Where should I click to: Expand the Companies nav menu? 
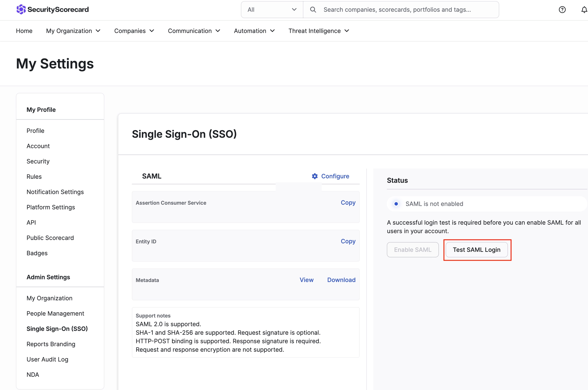tap(134, 31)
